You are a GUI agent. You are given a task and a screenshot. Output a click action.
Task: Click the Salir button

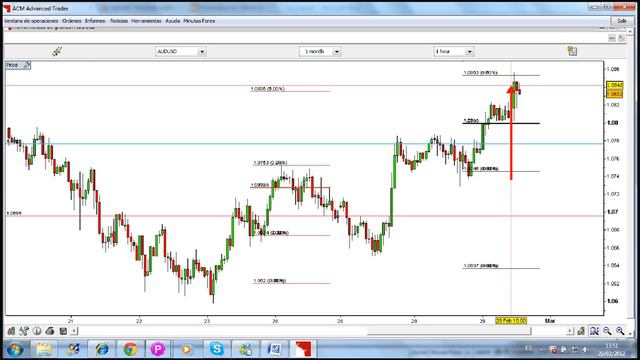622,21
